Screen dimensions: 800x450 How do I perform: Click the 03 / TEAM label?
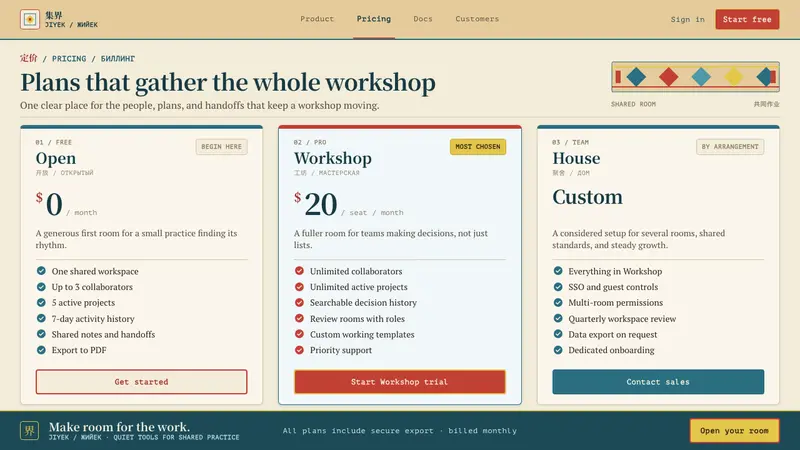pos(570,142)
